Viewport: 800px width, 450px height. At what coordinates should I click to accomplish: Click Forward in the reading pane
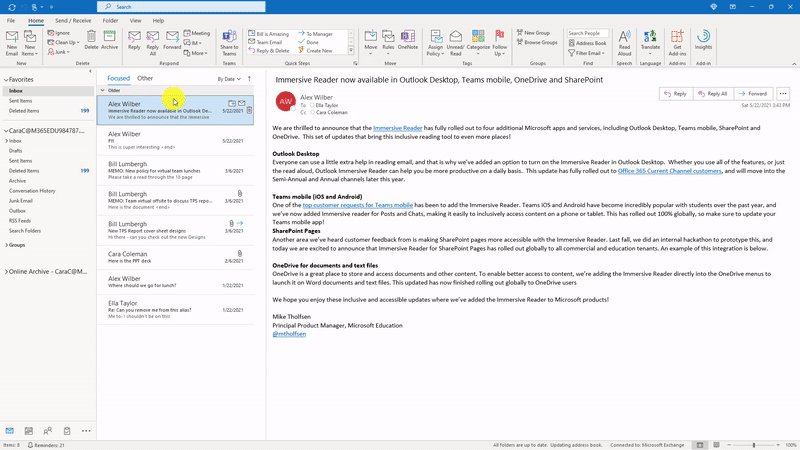click(753, 94)
